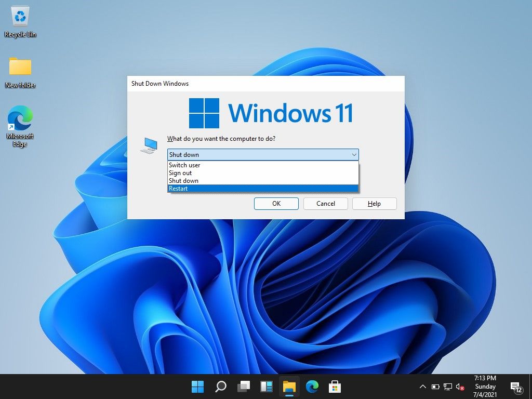Check the battery status icon
The width and height of the screenshot is (532, 399).
coord(436,387)
